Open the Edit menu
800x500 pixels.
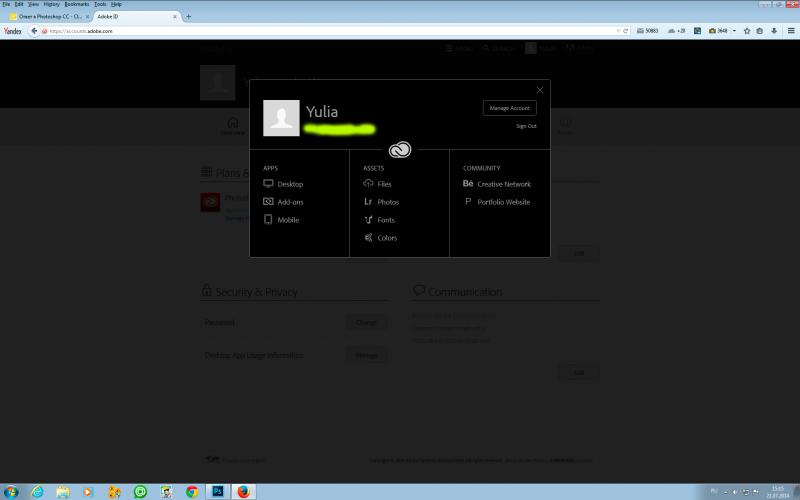(x=19, y=4)
